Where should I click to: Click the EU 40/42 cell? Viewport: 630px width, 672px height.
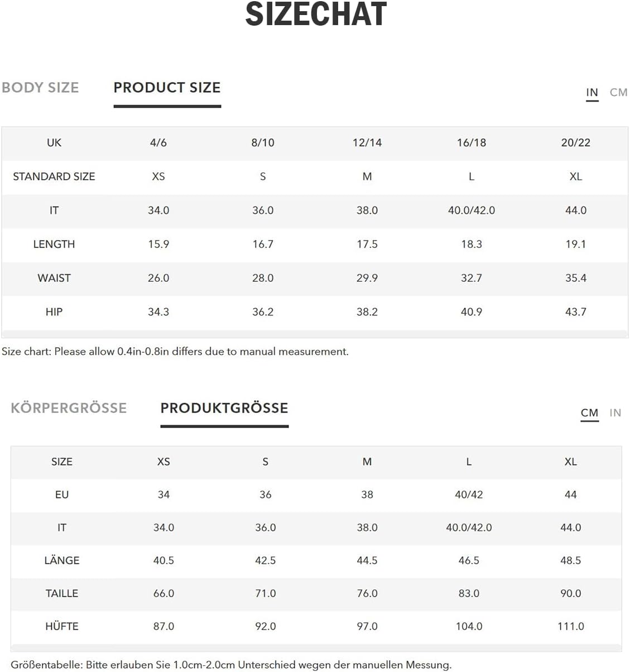point(469,495)
